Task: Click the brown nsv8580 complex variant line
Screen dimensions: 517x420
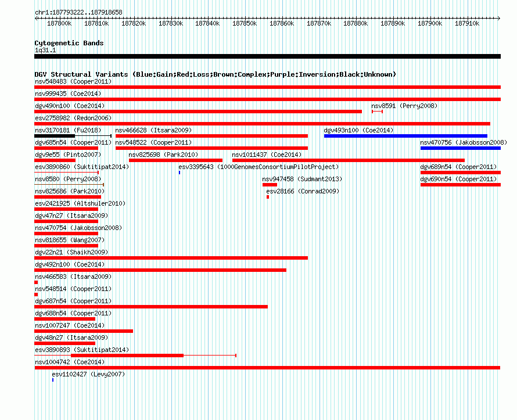Action: (x=69, y=185)
